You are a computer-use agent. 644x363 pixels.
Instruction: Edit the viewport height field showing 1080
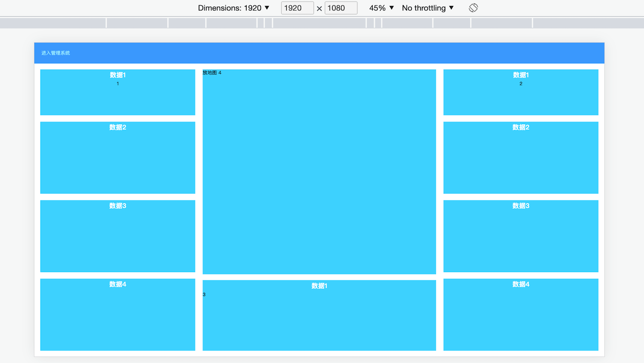coord(341,8)
